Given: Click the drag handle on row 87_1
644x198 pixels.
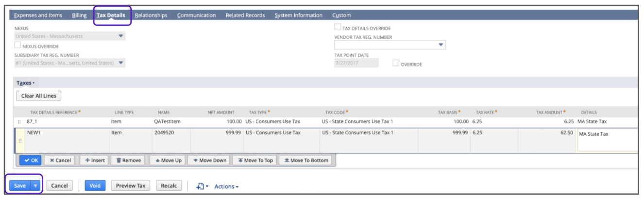Looking at the screenshot, I should click(x=19, y=122).
